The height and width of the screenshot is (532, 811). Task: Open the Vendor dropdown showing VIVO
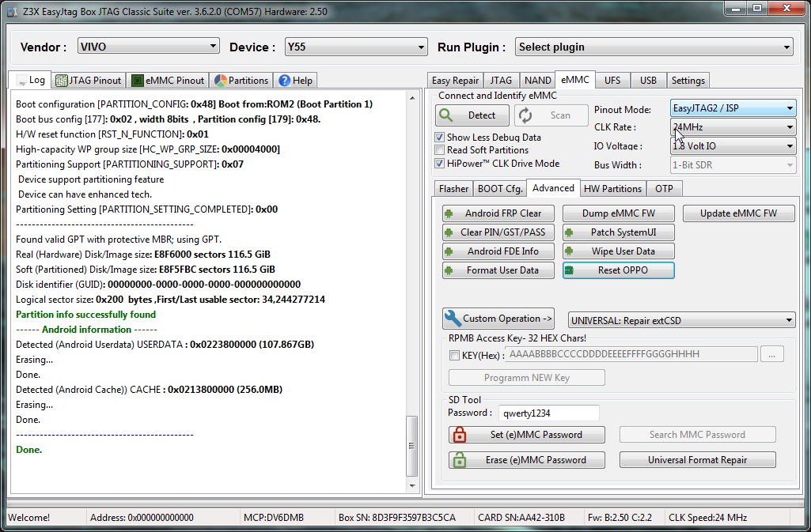pos(148,47)
